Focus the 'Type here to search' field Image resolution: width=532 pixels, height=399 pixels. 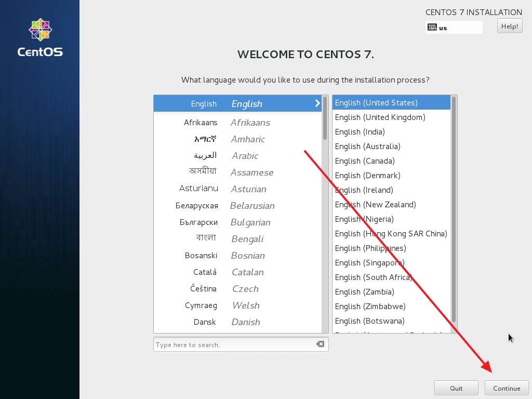coord(241,344)
